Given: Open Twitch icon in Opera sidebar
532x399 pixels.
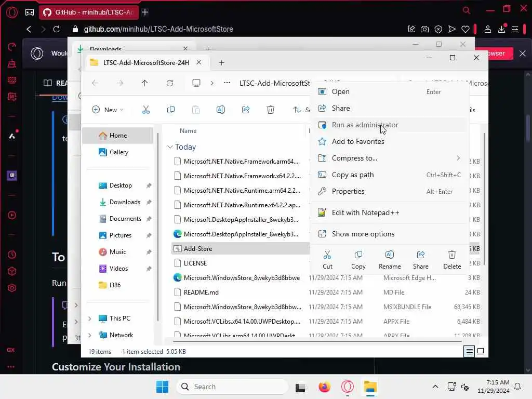Looking at the screenshot, I should tap(12, 176).
